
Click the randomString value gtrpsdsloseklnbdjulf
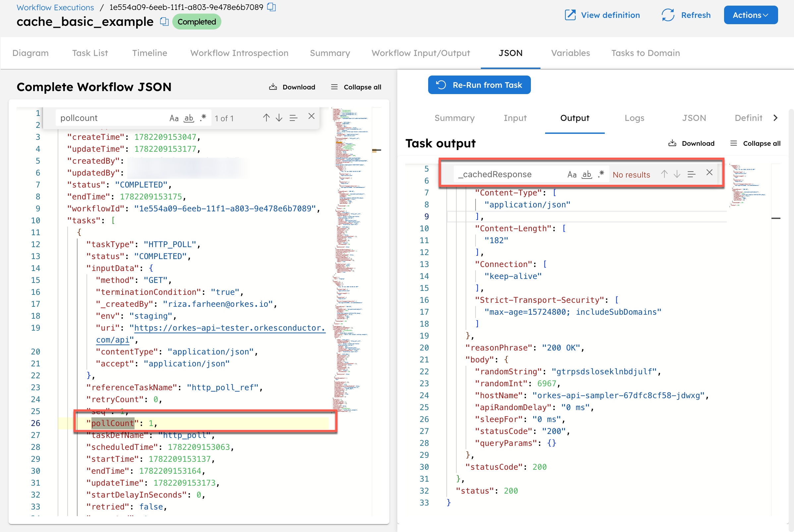click(x=604, y=372)
